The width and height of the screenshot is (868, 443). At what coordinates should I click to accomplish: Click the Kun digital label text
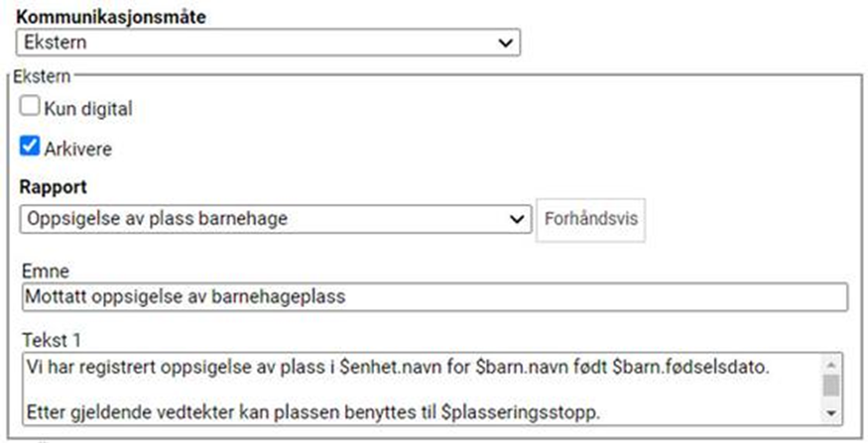point(87,109)
